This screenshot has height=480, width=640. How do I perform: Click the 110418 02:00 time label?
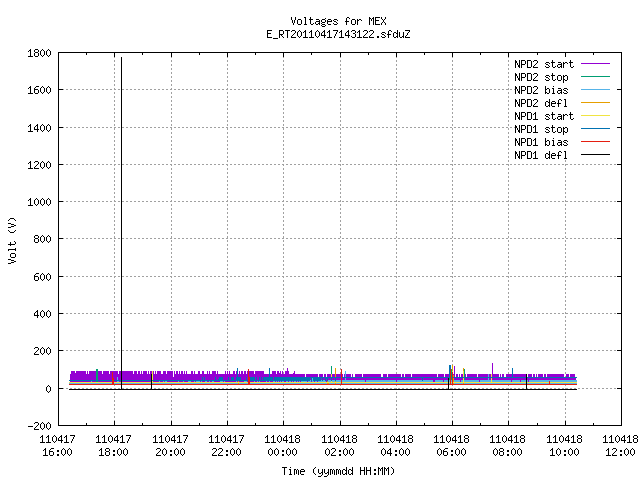tap(339, 446)
